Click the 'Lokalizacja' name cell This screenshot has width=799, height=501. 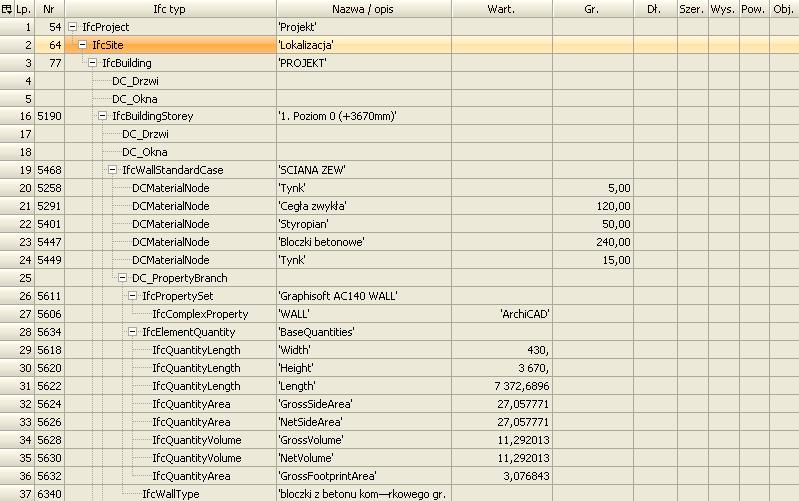click(364, 45)
